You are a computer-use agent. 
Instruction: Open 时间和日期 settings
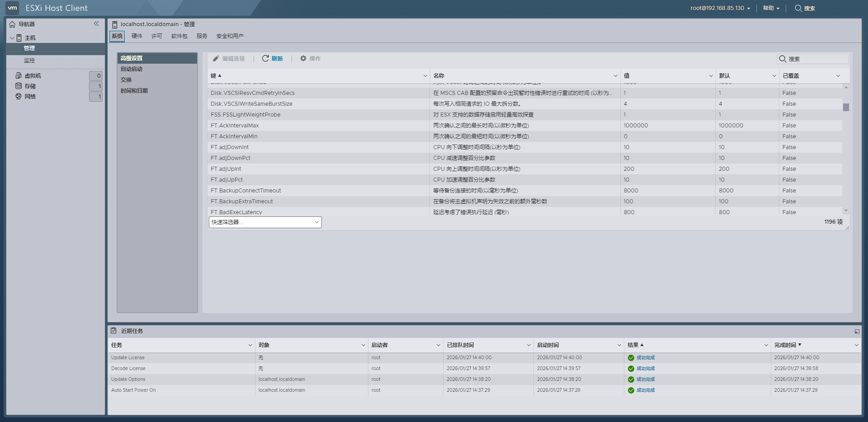click(x=133, y=90)
